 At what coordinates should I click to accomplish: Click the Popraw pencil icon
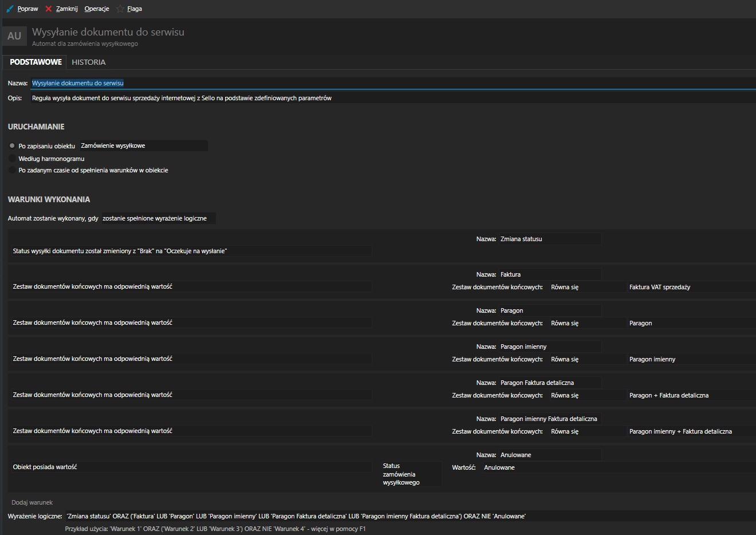[x=10, y=9]
